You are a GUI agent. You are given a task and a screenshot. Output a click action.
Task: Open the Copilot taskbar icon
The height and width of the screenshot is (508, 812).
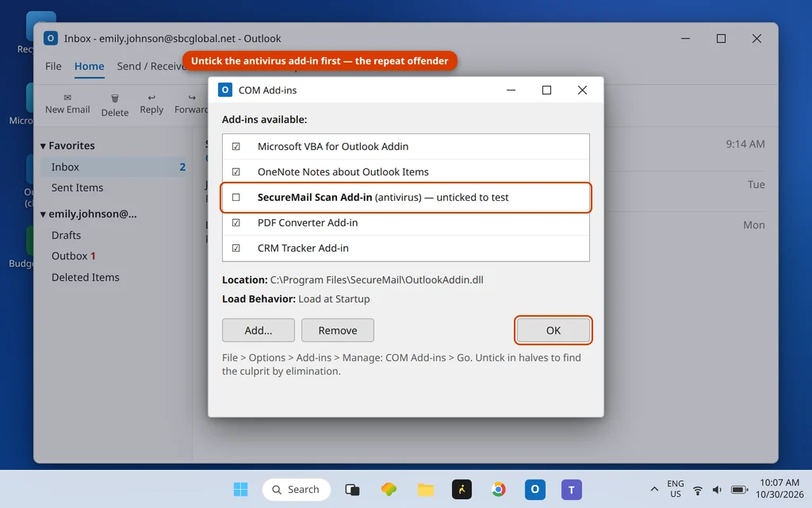[389, 489]
